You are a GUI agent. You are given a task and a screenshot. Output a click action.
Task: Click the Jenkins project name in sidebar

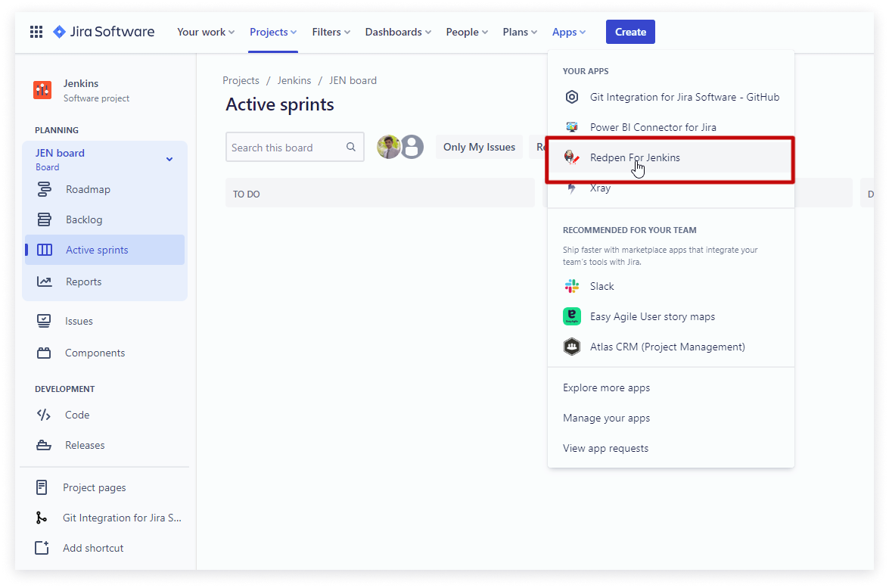click(81, 83)
